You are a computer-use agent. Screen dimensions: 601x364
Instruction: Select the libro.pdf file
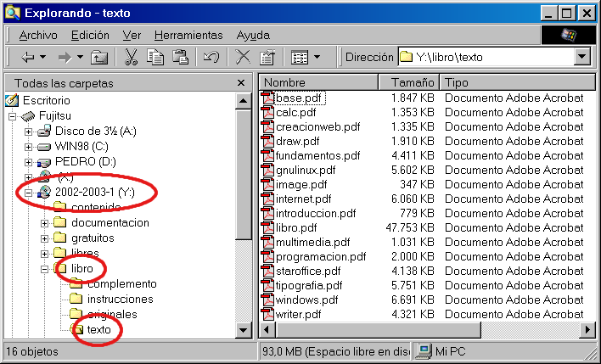tap(295, 227)
